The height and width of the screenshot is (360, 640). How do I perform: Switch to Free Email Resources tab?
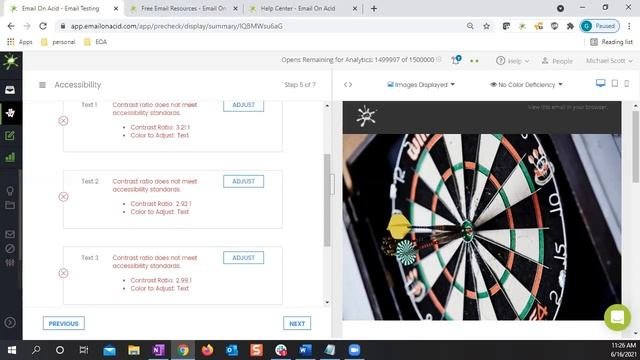point(183,8)
